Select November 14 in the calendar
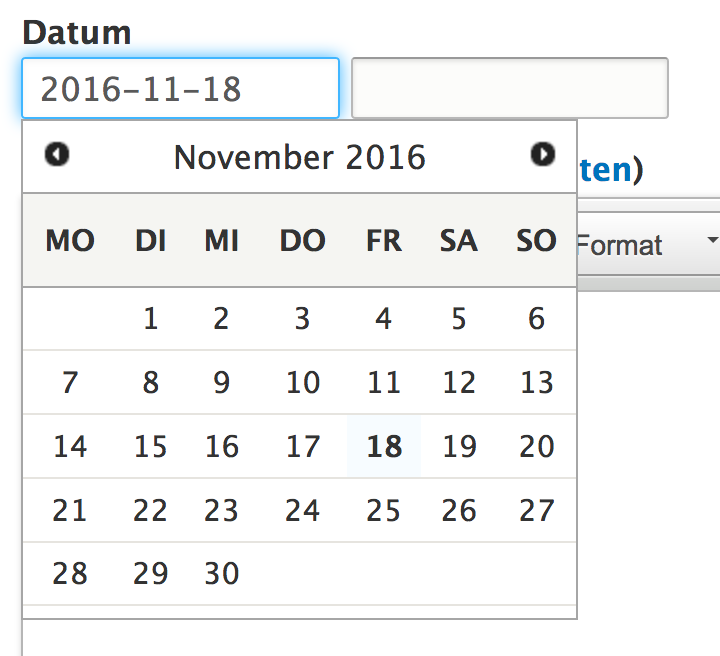 tap(70, 446)
